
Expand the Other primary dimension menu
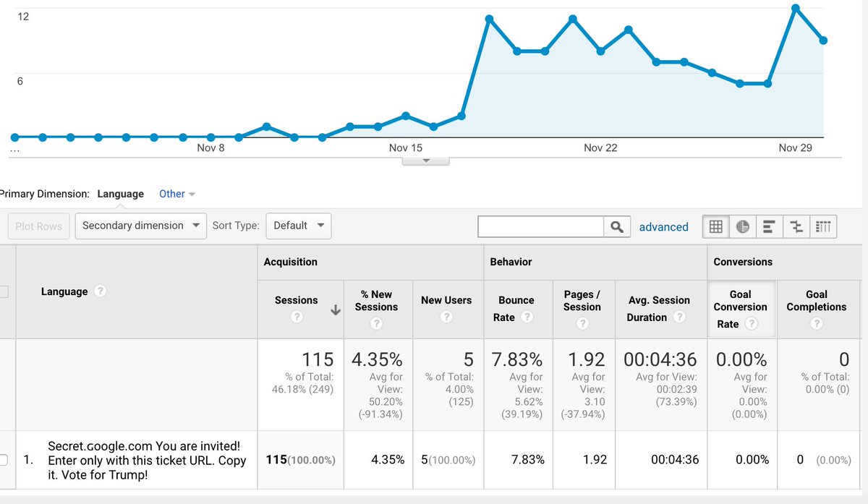tap(177, 194)
